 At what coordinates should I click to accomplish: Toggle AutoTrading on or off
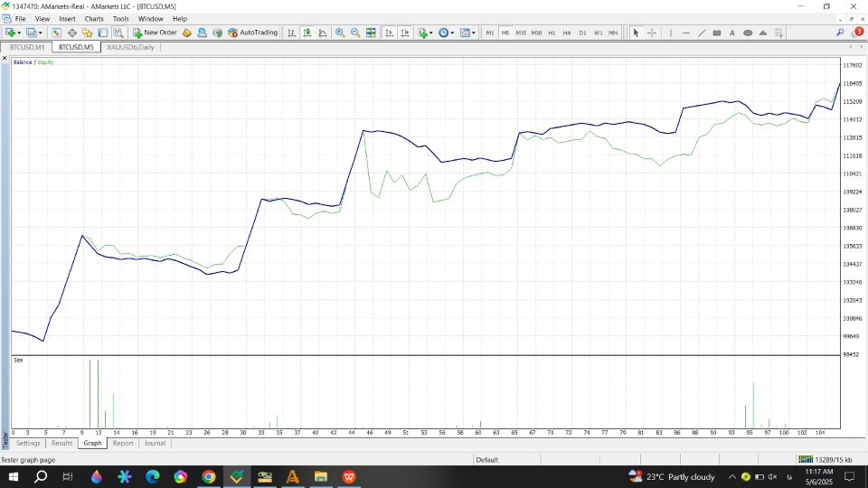(x=252, y=33)
